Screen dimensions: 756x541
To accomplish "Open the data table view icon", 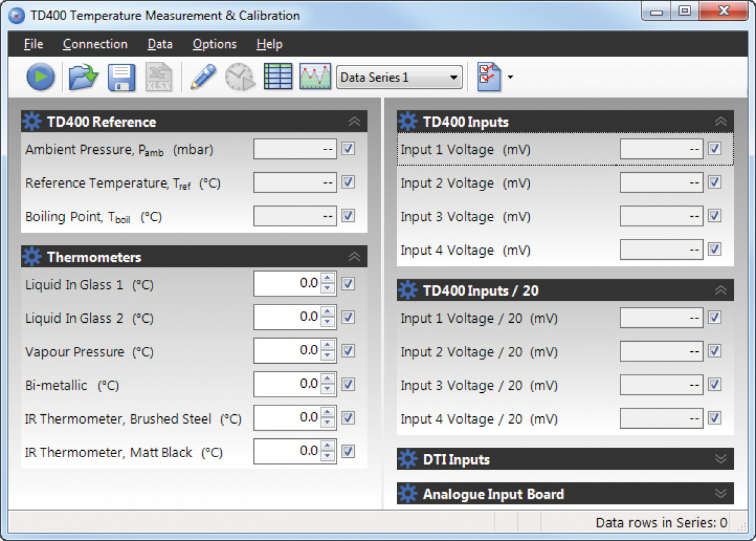I will point(278,77).
